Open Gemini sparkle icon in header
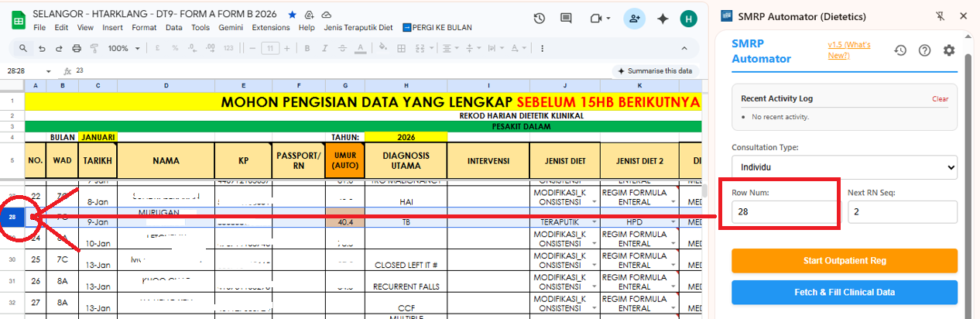980x319 pixels. 663,18
